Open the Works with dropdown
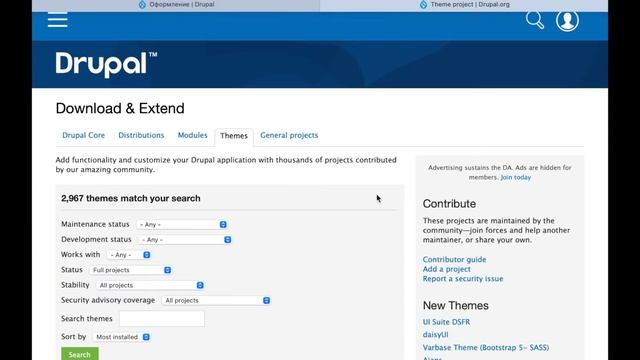640x360 pixels. (129, 255)
